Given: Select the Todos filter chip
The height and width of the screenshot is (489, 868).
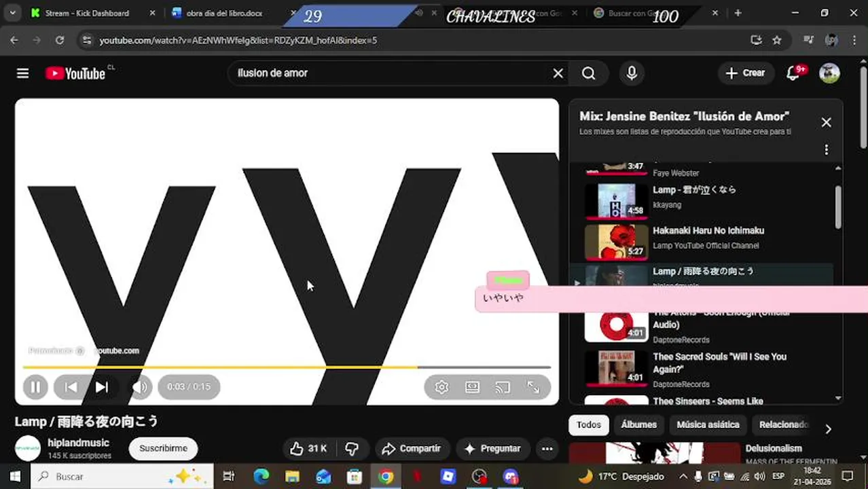Looking at the screenshot, I should (589, 424).
